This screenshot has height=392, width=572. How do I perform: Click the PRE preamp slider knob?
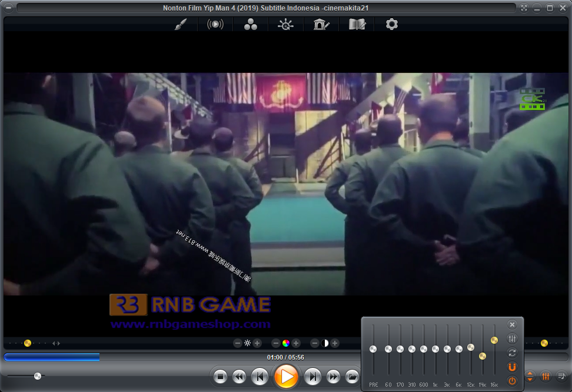(x=373, y=349)
